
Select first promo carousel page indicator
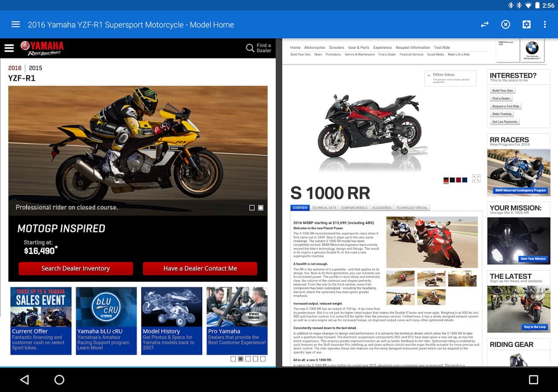[x=233, y=359]
